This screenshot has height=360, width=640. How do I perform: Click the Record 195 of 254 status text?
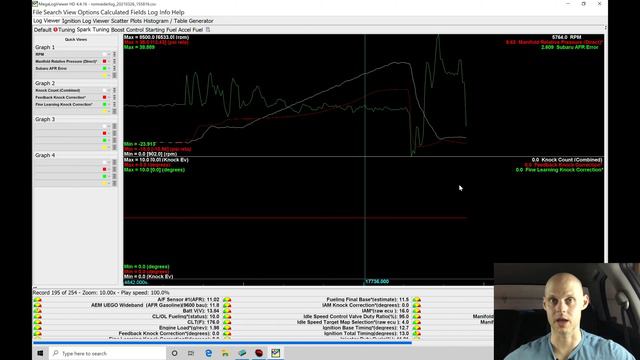(x=55, y=293)
